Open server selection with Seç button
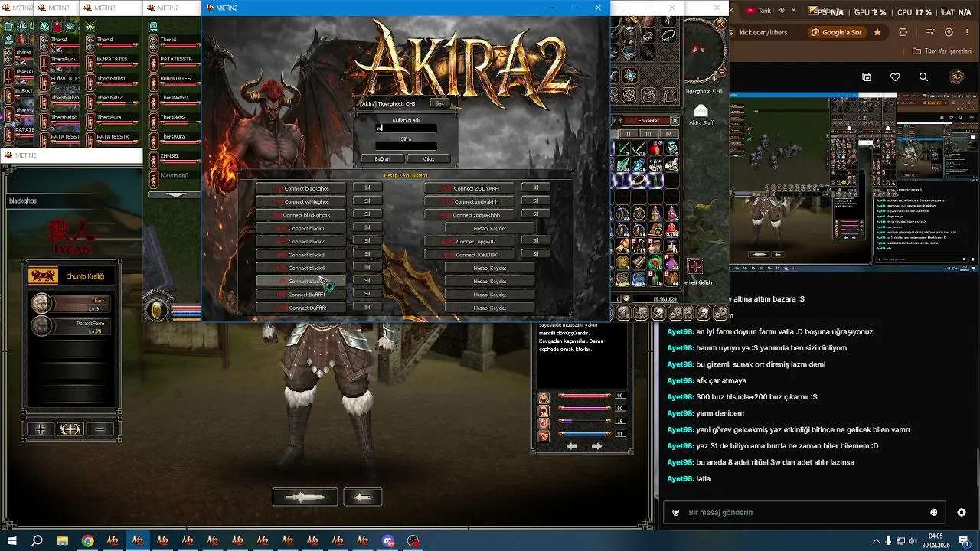The image size is (980, 551). coord(439,103)
